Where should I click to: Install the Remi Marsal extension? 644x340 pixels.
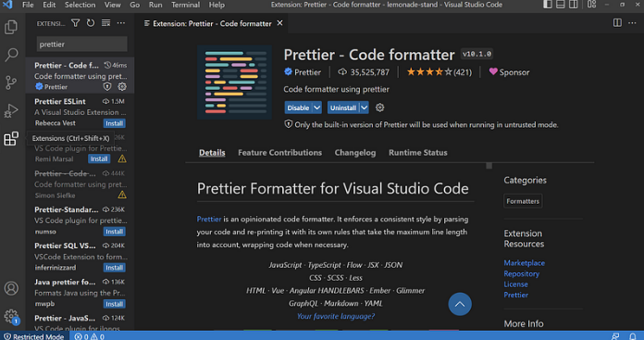(x=99, y=158)
